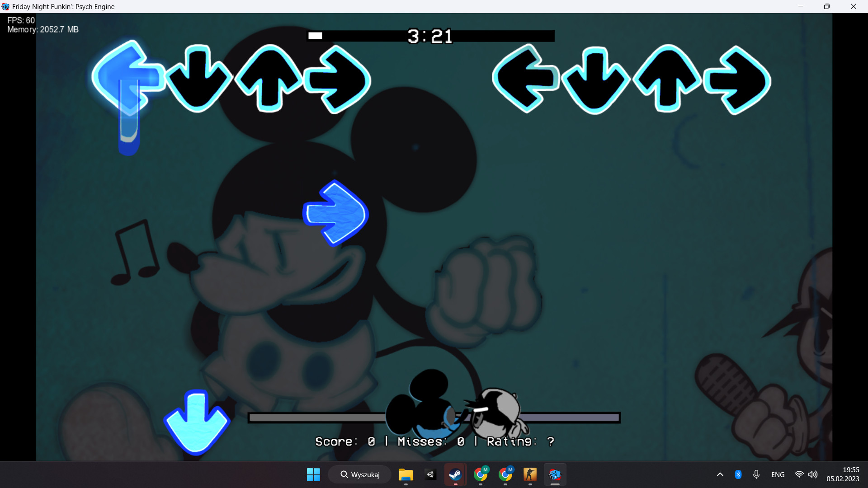
Task: Open the clock and date 19:55 flyout
Action: [843, 474]
